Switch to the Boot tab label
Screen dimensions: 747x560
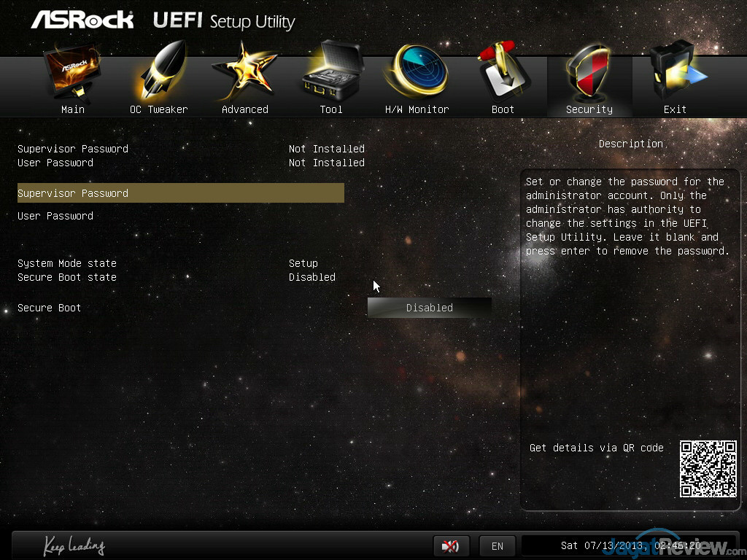pyautogui.click(x=503, y=109)
